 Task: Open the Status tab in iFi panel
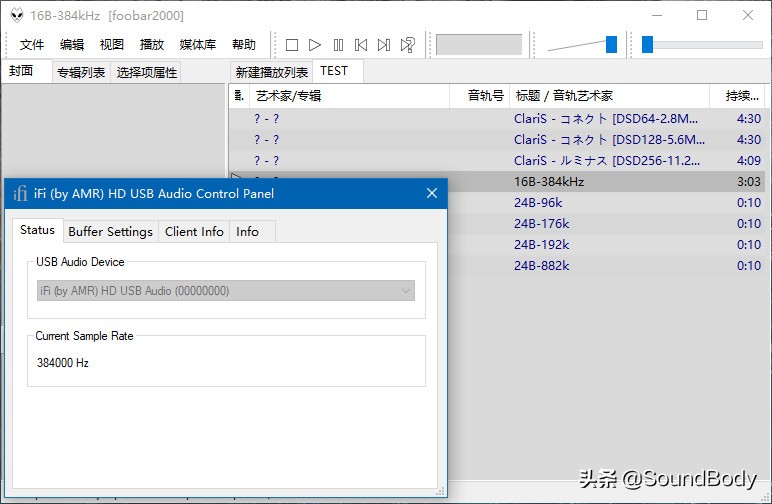pyautogui.click(x=37, y=230)
